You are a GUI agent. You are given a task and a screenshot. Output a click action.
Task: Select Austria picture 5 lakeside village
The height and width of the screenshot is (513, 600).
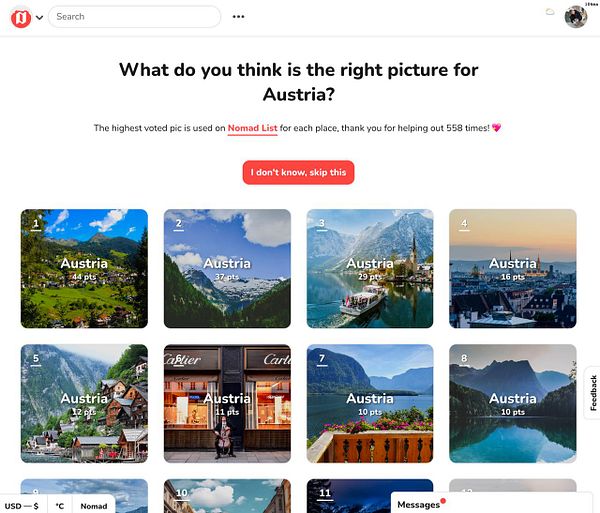coord(84,404)
